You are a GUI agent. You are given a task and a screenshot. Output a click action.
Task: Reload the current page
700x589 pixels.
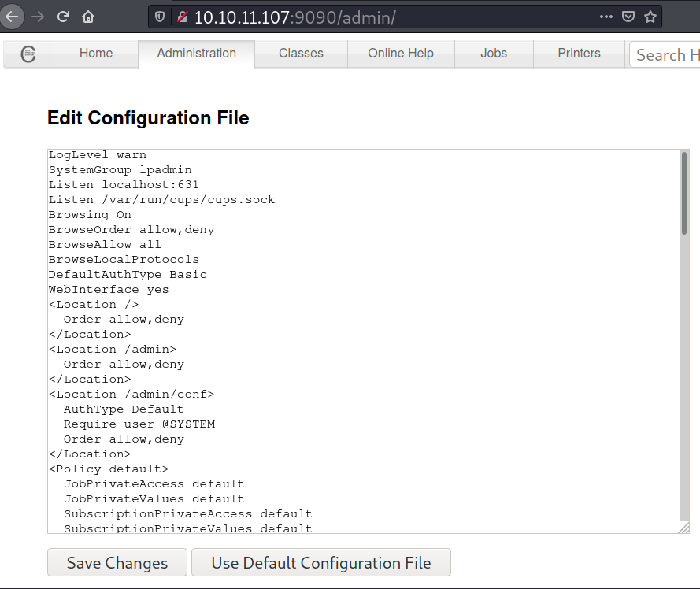coord(63,17)
